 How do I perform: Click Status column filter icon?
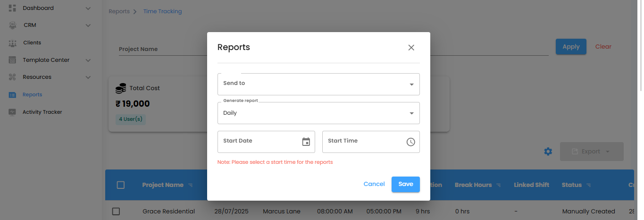tap(588, 185)
